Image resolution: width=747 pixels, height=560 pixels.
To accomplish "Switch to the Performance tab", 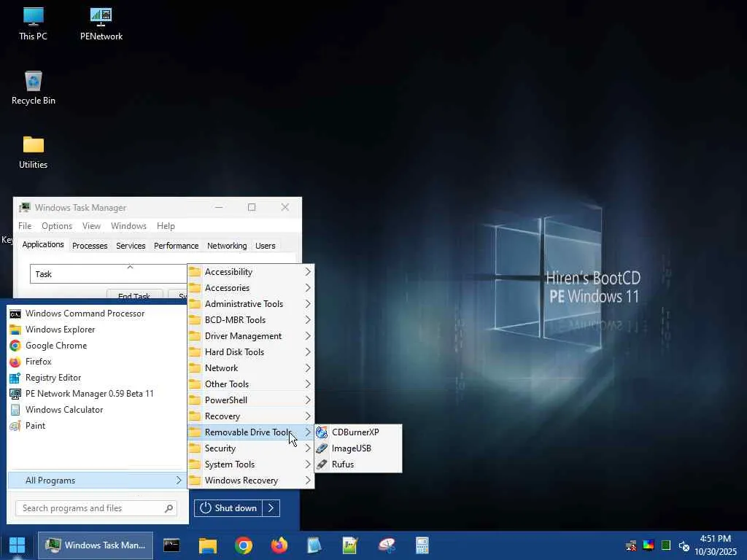I will click(x=176, y=246).
